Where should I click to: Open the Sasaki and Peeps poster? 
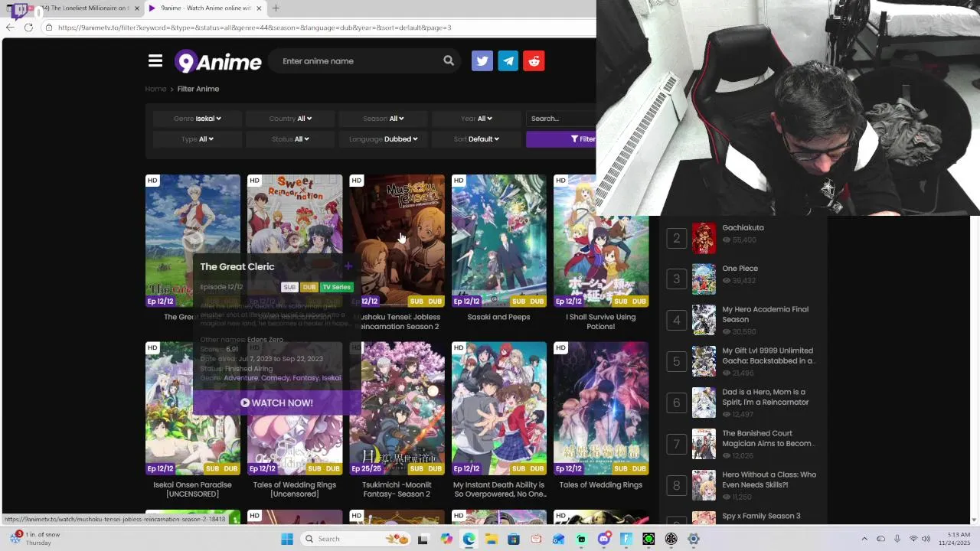[x=499, y=240]
